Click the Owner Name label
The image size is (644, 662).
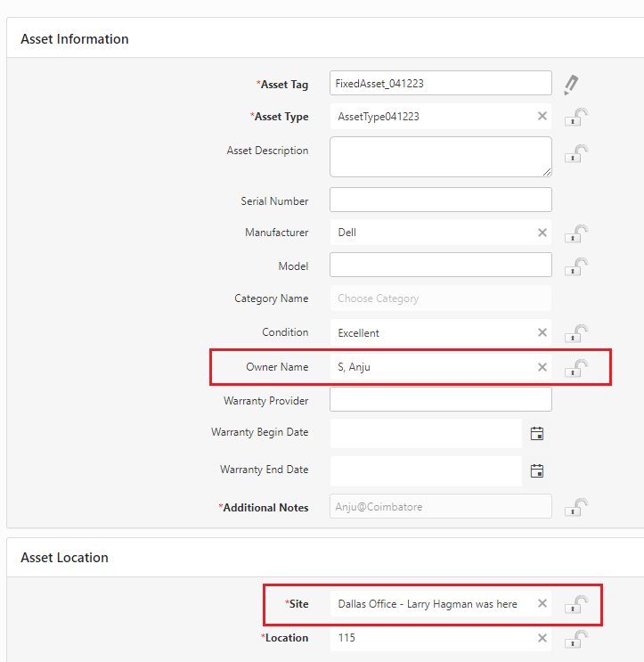coord(277,367)
